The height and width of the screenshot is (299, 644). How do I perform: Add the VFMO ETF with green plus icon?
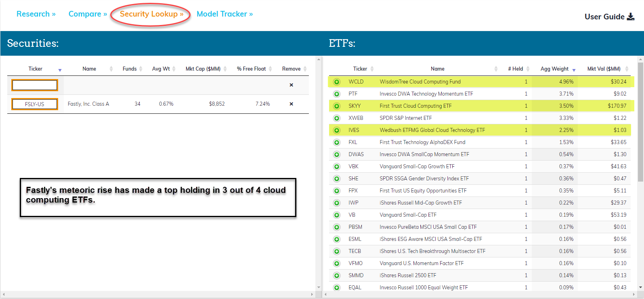pos(337,263)
